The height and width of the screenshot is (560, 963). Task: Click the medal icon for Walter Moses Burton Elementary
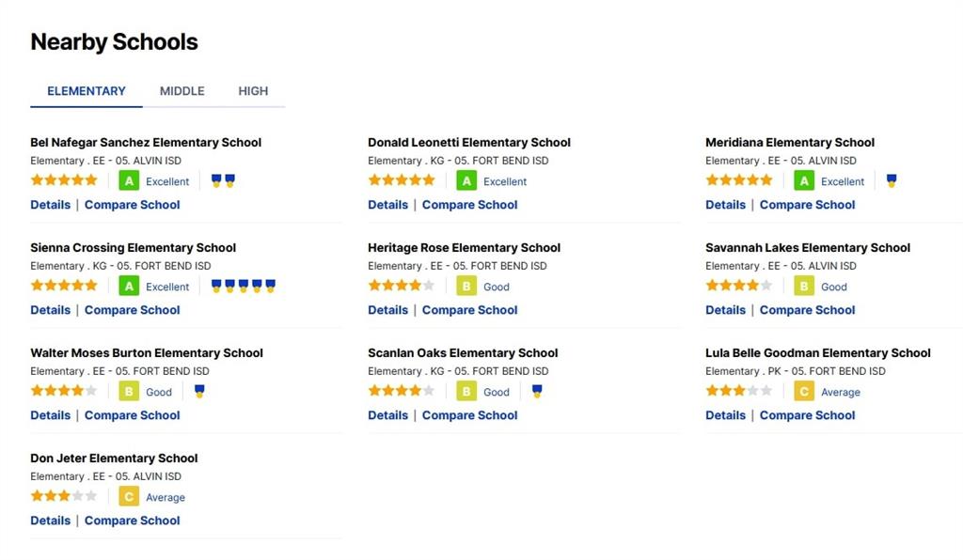point(199,391)
